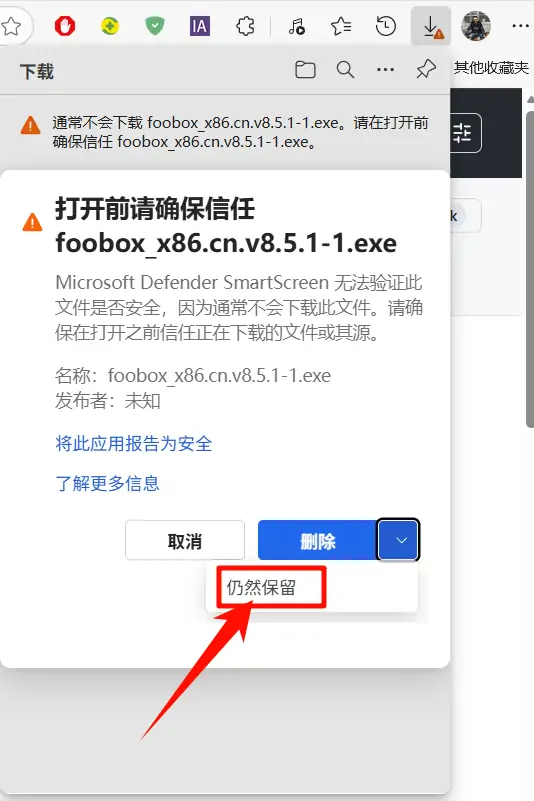Open the downloads folder icon
The width and height of the screenshot is (534, 801).
pos(305,69)
